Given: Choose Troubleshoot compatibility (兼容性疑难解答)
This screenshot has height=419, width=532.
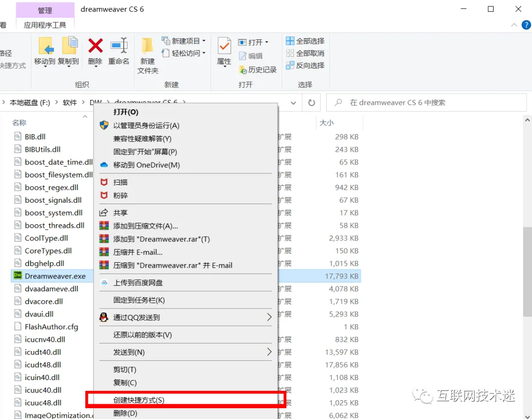Looking at the screenshot, I should (x=185, y=139).
